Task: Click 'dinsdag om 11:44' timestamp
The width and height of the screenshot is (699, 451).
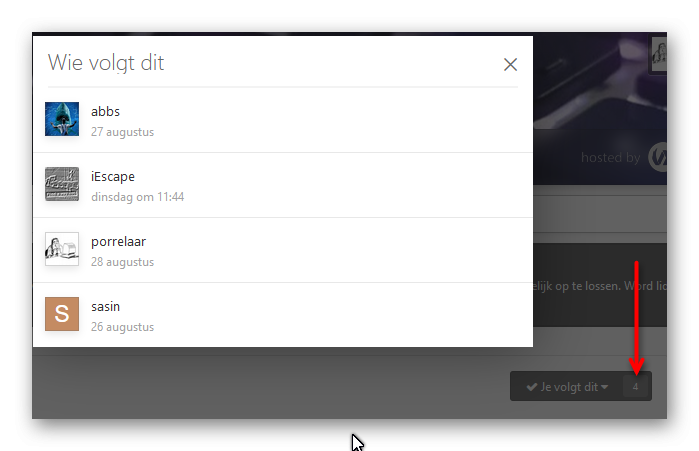Action: click(137, 197)
